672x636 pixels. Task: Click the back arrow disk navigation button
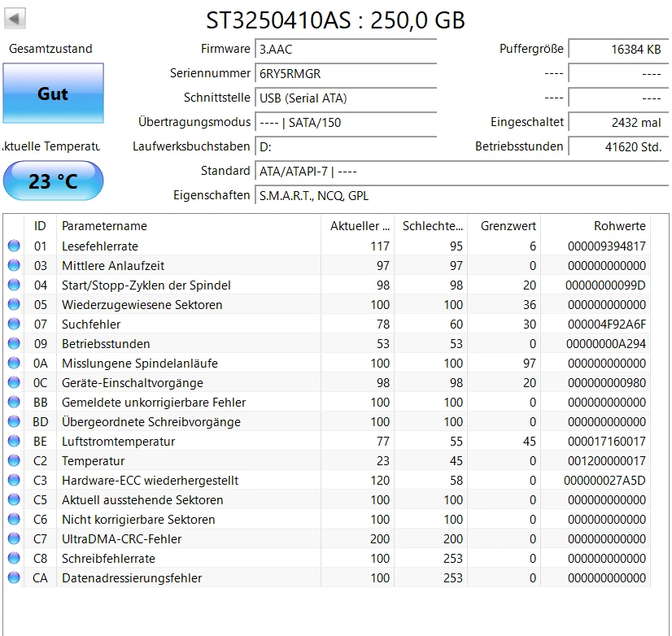[15, 18]
